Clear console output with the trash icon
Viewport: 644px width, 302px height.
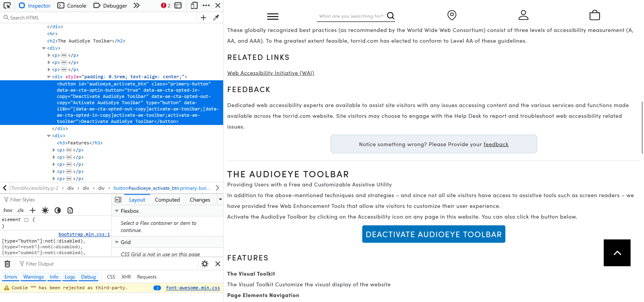coord(7,264)
